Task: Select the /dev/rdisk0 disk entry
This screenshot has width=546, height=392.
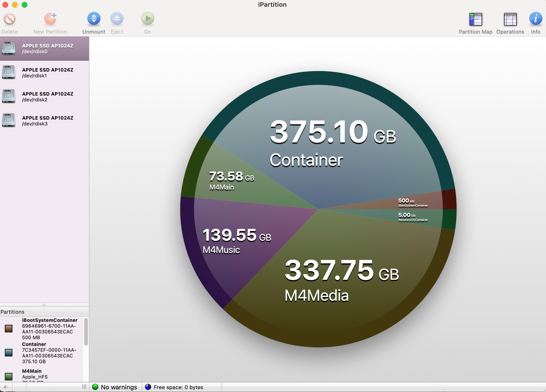Action: click(x=44, y=49)
